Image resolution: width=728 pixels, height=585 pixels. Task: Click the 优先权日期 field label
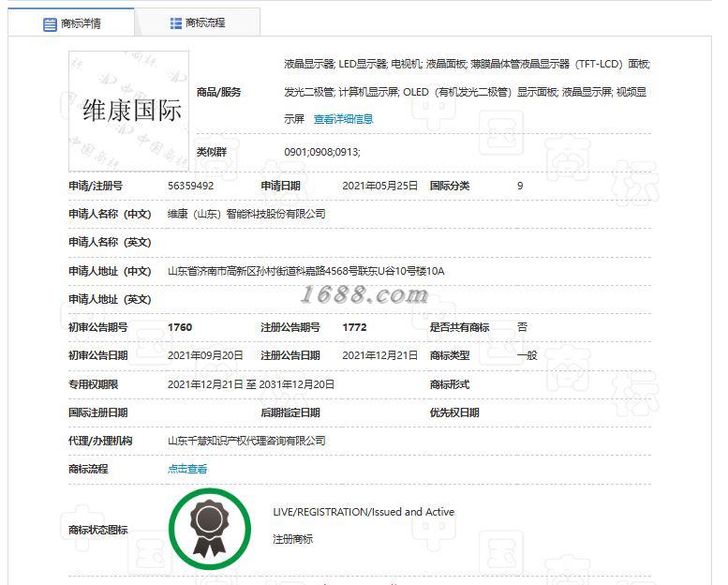tap(454, 413)
